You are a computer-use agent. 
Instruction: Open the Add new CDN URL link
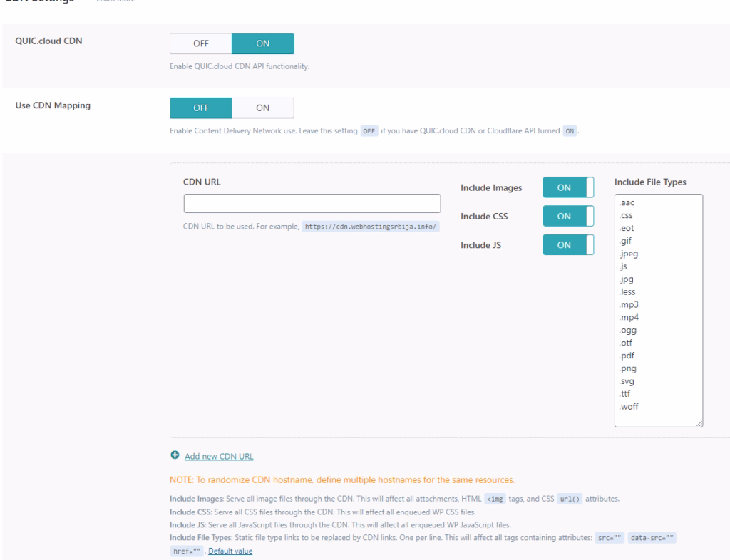click(x=219, y=456)
